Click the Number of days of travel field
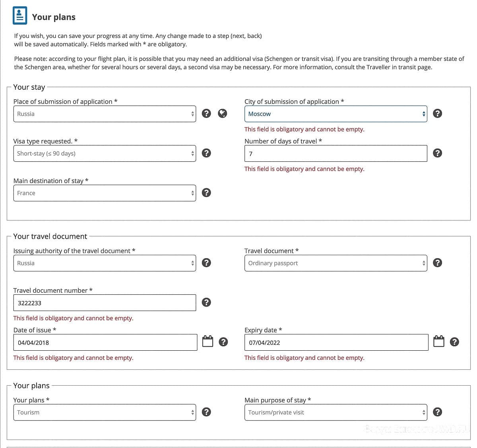This screenshot has width=477, height=448. click(x=335, y=154)
